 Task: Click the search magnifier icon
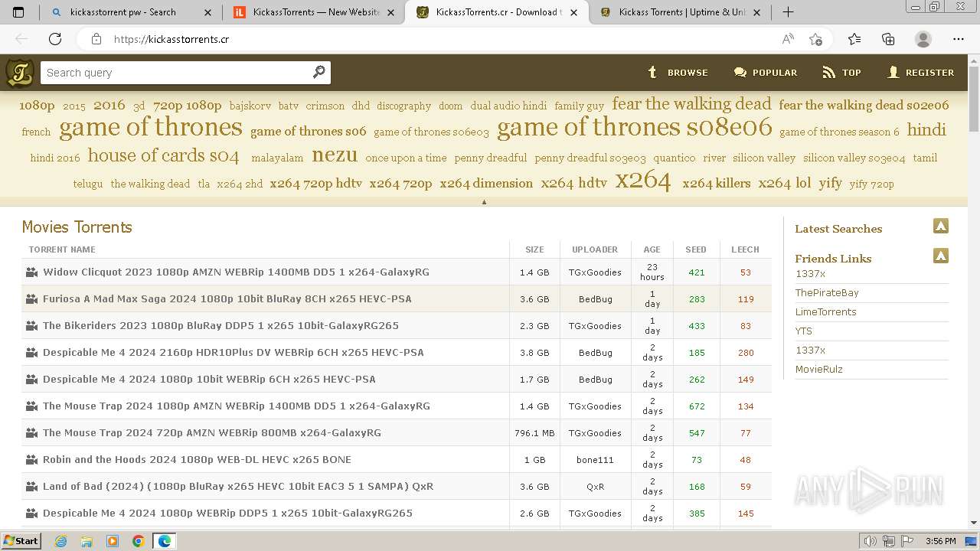319,72
